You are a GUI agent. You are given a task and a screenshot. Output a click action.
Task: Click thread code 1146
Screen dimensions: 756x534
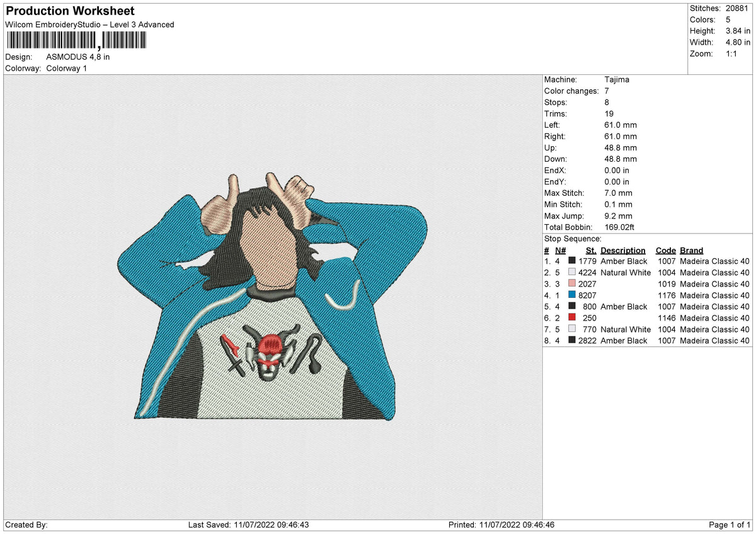coord(667,318)
